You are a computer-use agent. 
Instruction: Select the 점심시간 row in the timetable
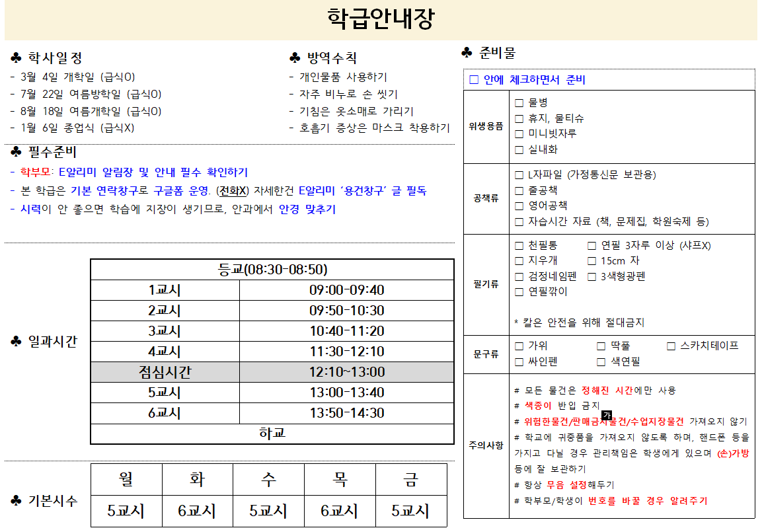click(272, 372)
